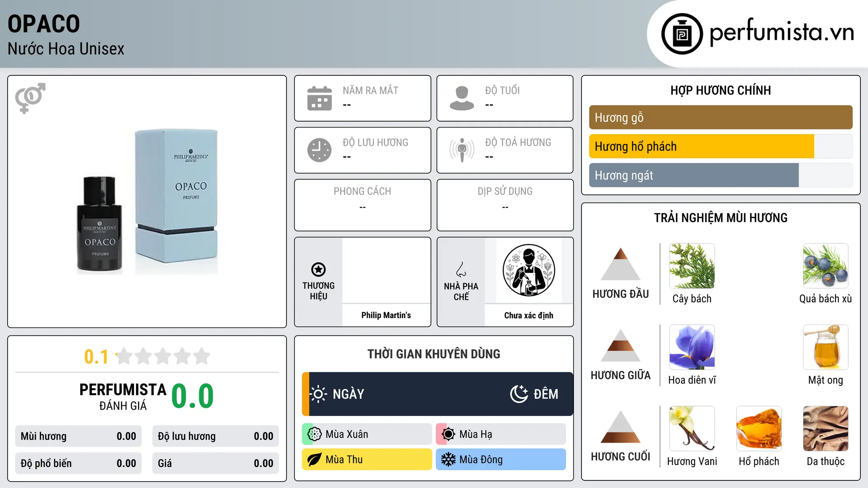The width and height of the screenshot is (868, 488).
Task: Click the top notes pyramid icon
Action: tap(620, 264)
